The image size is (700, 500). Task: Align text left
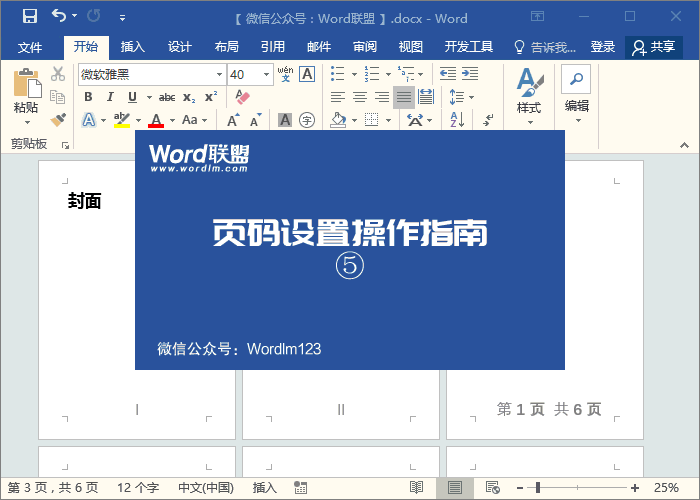338,97
